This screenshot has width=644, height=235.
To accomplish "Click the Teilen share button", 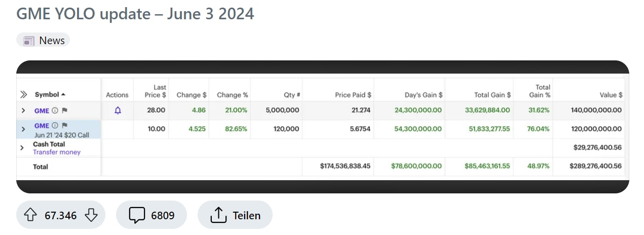I will tap(235, 215).
